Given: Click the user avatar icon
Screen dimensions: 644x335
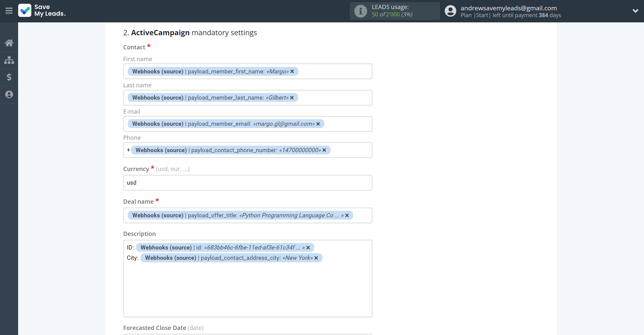Looking at the screenshot, I should (x=450, y=11).
